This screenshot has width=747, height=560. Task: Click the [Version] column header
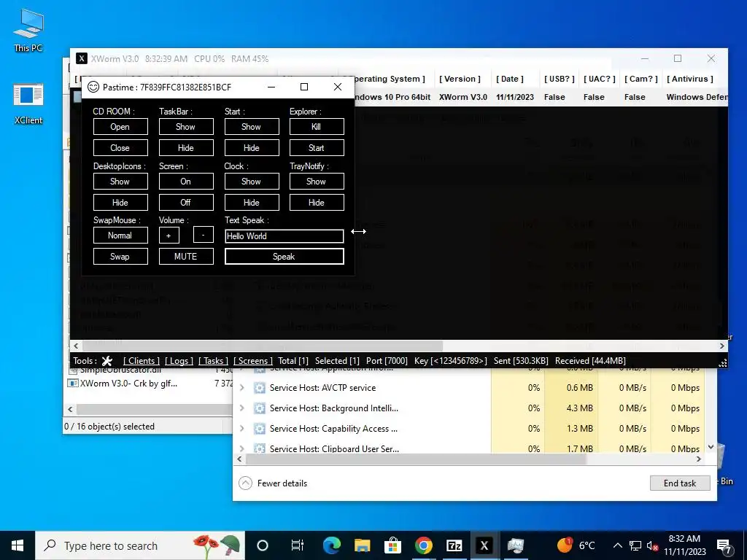coord(460,79)
